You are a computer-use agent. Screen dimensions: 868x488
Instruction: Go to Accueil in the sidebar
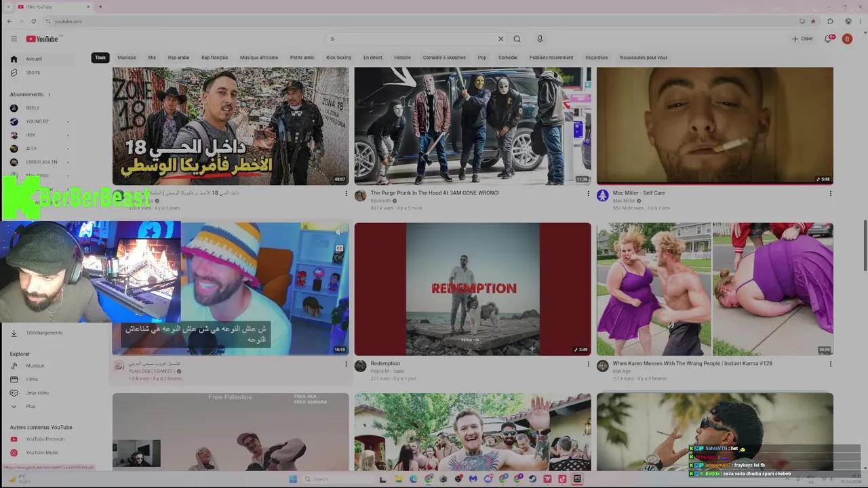point(42,59)
